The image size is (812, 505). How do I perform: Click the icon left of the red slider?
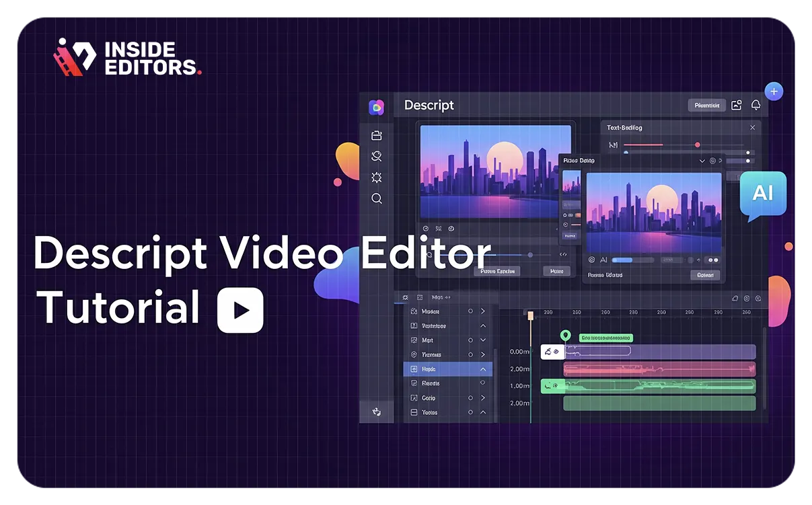tap(613, 145)
